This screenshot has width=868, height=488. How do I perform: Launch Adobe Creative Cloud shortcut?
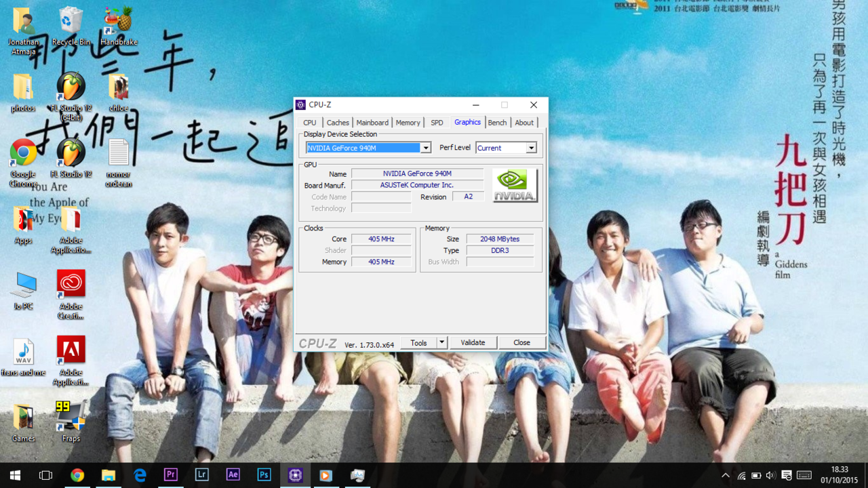click(71, 296)
